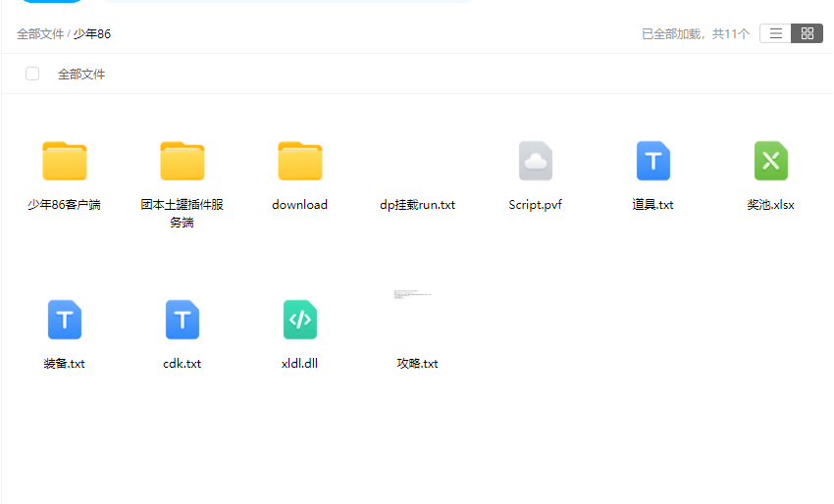This screenshot has width=834, height=504.
Task: Switch to list view layout
Action: click(x=775, y=33)
